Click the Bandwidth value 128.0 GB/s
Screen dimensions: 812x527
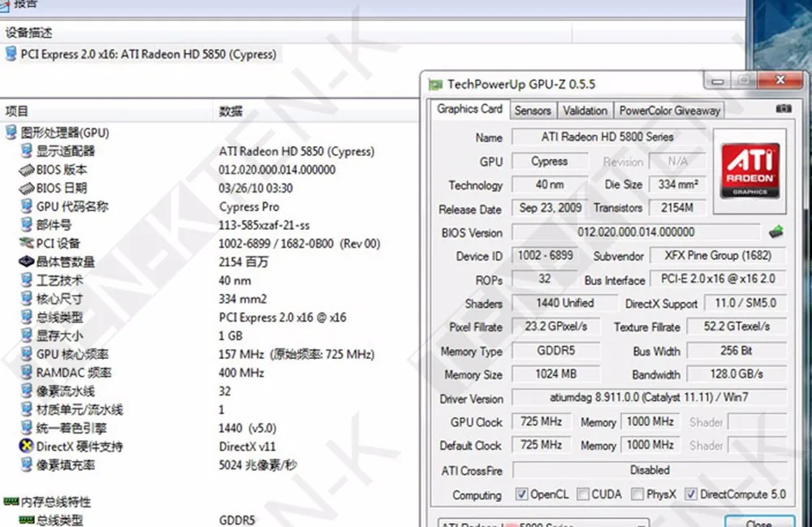(736, 374)
